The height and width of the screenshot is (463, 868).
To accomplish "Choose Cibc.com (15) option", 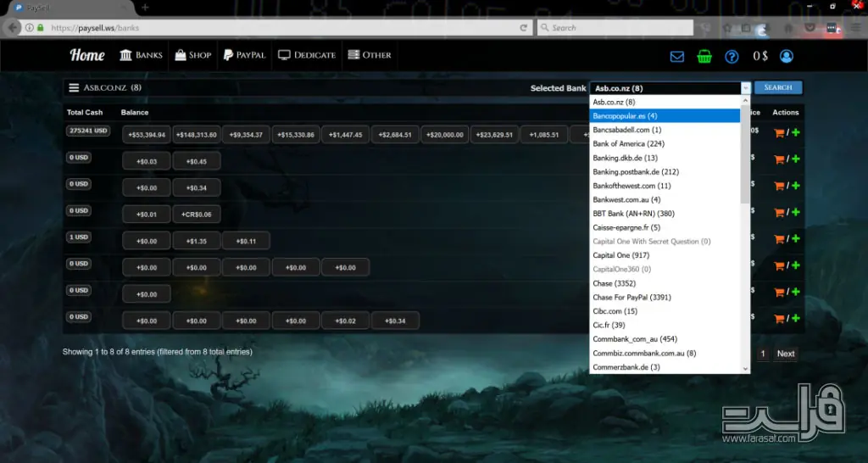I will 665,311.
